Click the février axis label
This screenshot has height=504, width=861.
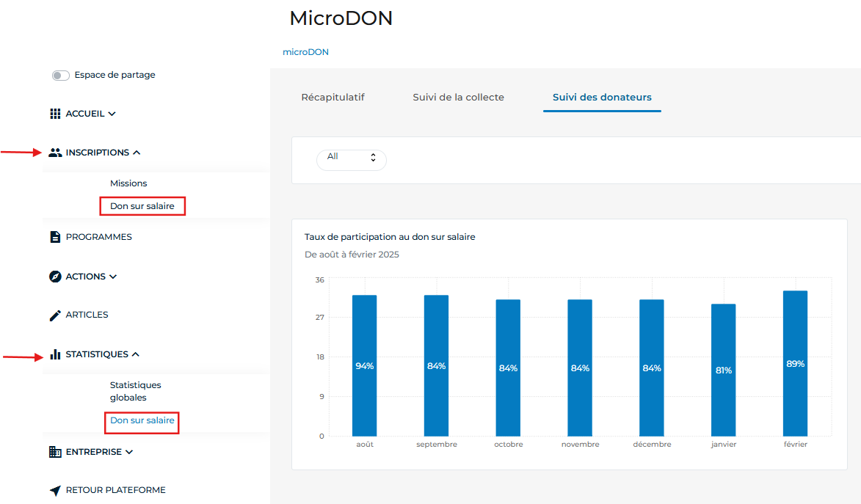tap(795, 444)
